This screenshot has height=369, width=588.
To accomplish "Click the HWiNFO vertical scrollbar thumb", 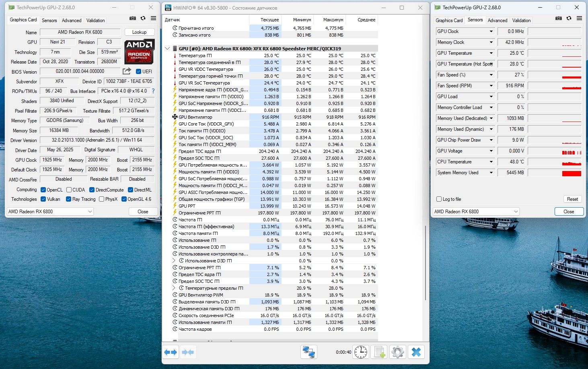I will click(x=425, y=262).
